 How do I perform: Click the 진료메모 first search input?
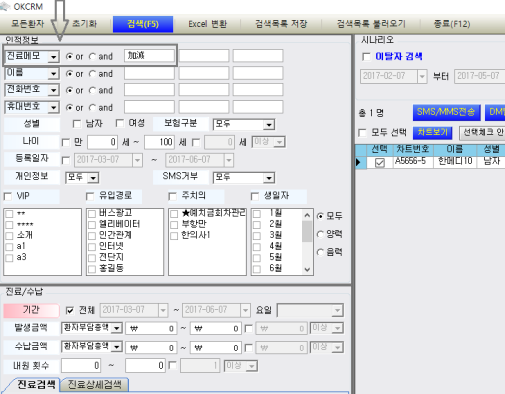click(149, 56)
